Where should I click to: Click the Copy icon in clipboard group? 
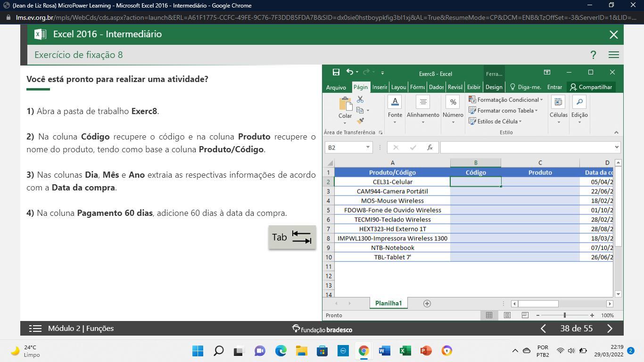tap(360, 110)
